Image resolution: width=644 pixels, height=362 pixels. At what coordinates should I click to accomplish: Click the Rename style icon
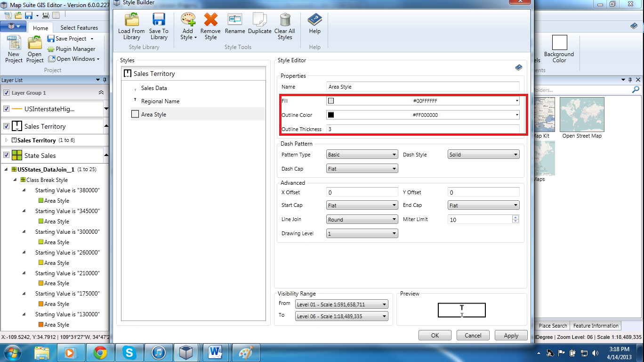[234, 20]
